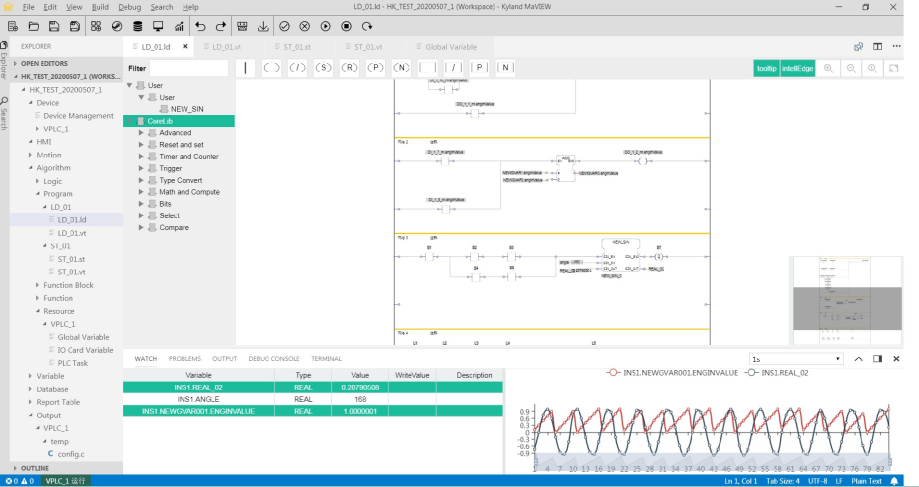Switch to the PROBLEMS panel tab

click(185, 359)
